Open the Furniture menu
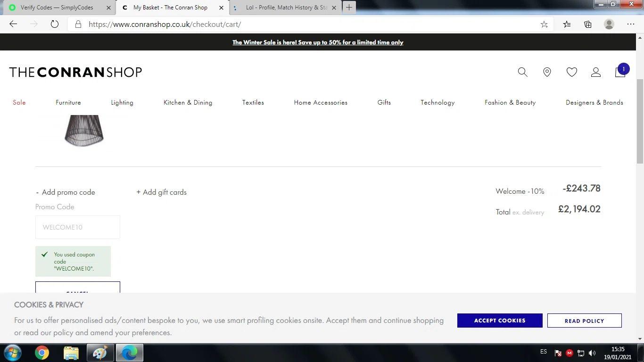 (68, 102)
